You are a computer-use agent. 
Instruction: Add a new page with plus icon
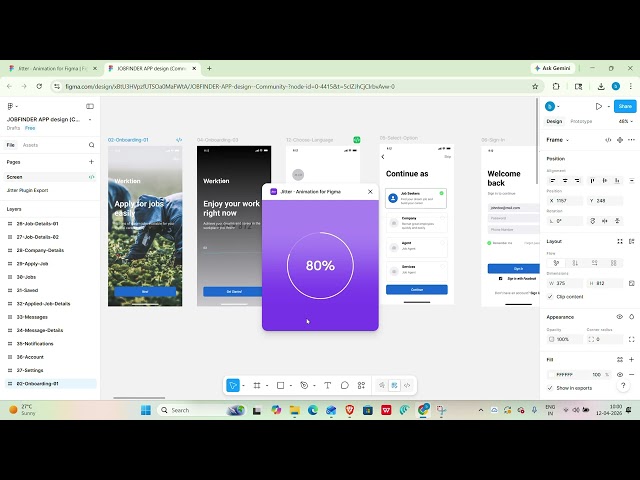tap(91, 162)
